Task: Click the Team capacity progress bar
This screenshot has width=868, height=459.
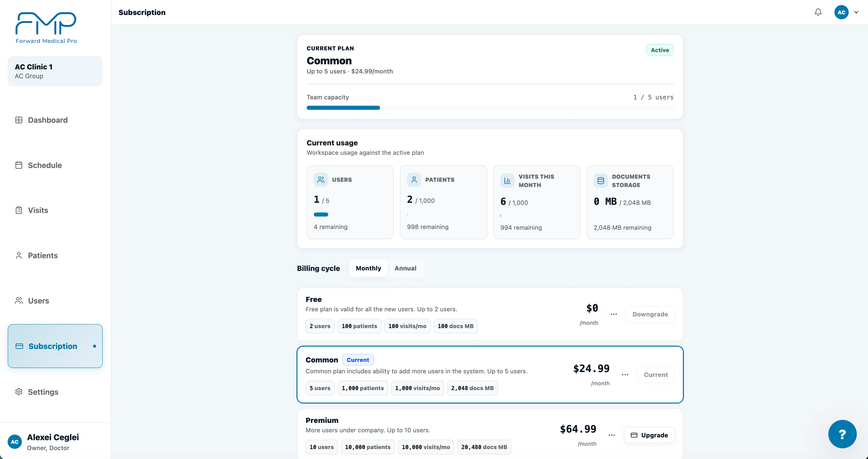Action: (490, 108)
